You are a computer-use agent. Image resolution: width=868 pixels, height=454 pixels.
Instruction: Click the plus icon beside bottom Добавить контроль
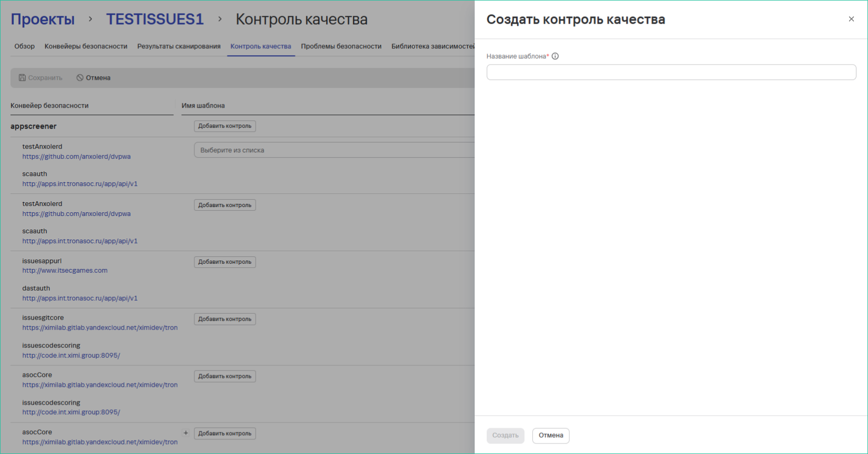(185, 433)
